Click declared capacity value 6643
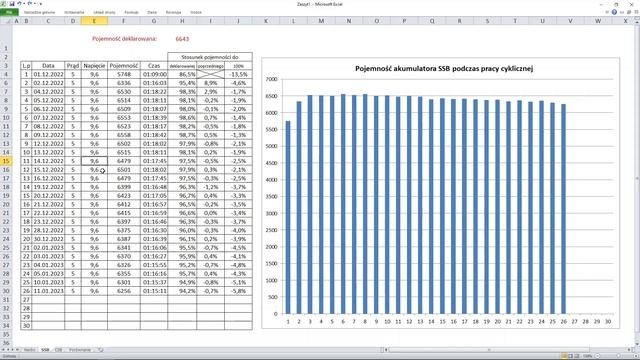 [x=182, y=39]
